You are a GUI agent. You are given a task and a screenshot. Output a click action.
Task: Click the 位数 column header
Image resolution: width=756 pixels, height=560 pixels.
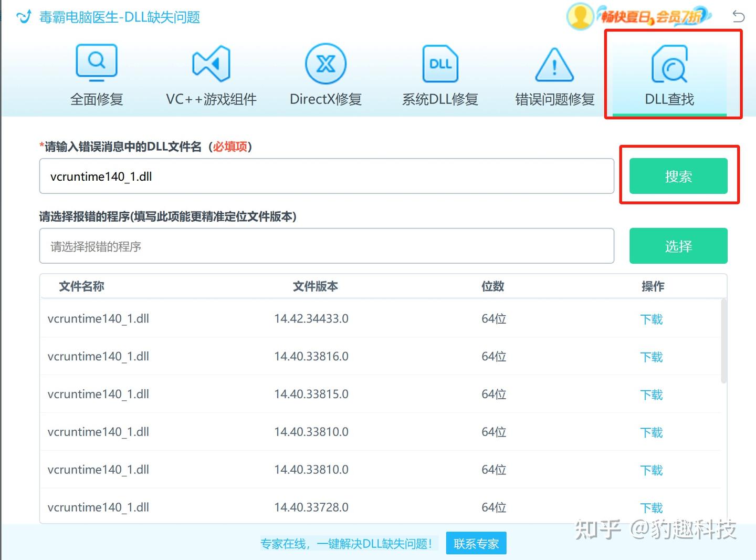click(492, 286)
